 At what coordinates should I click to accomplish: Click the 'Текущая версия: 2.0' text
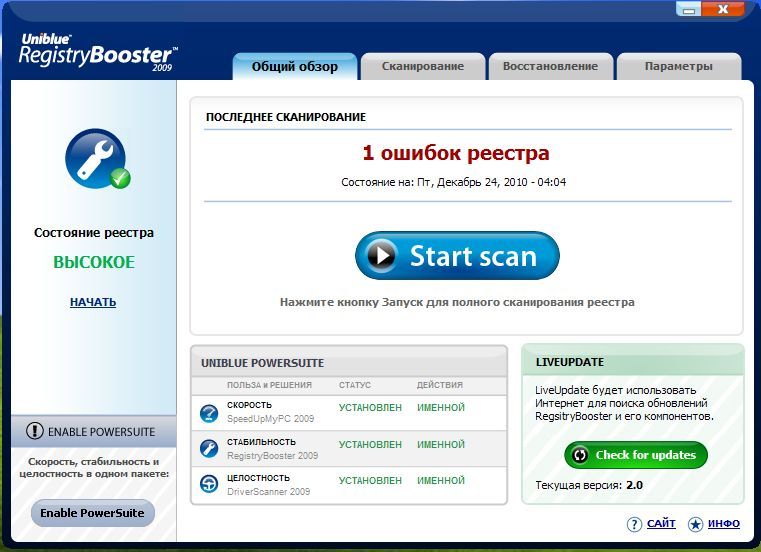click(x=589, y=485)
